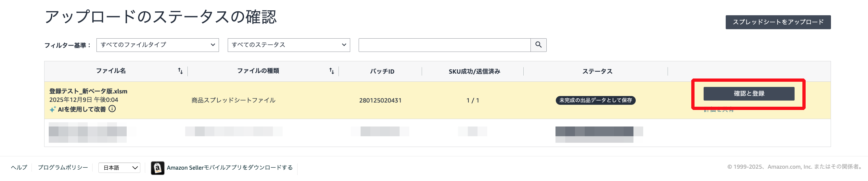Click the search magnifier icon button
Image resolution: width=868 pixels, height=181 pixels.
(538, 45)
